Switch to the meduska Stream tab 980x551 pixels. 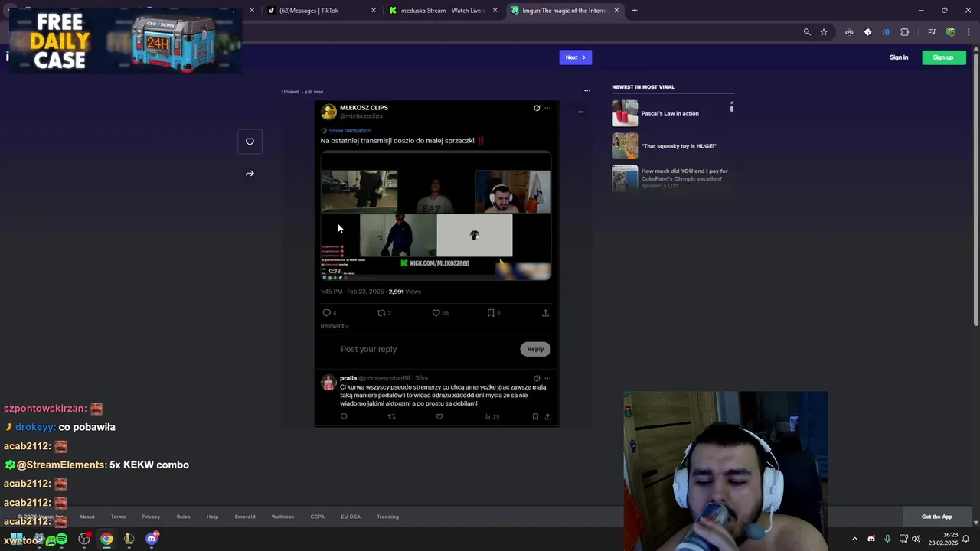pos(444,11)
